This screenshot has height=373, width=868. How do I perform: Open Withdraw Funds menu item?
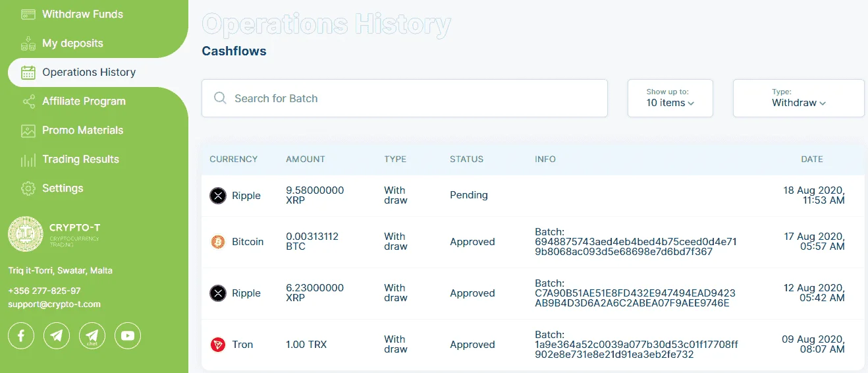[82, 14]
